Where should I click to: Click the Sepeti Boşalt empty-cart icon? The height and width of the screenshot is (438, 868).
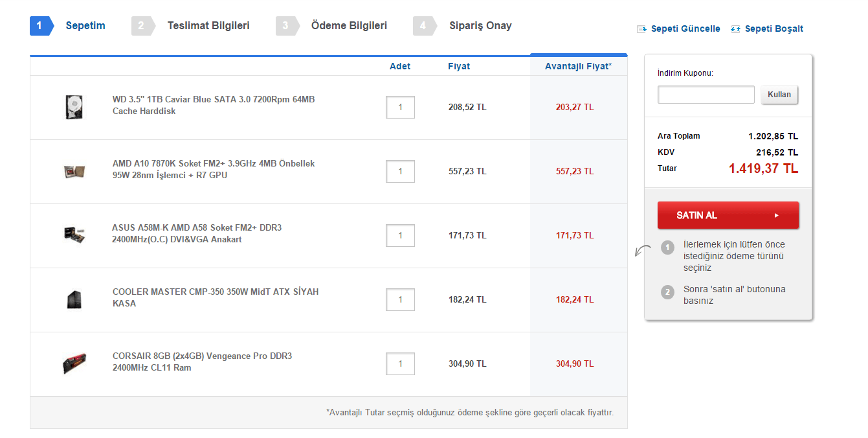[735, 29]
